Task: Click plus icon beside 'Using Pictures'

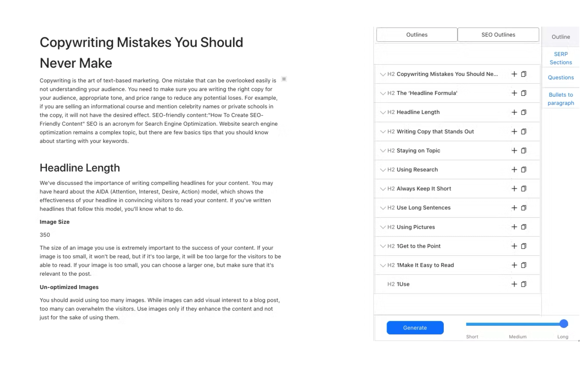Action: point(514,227)
